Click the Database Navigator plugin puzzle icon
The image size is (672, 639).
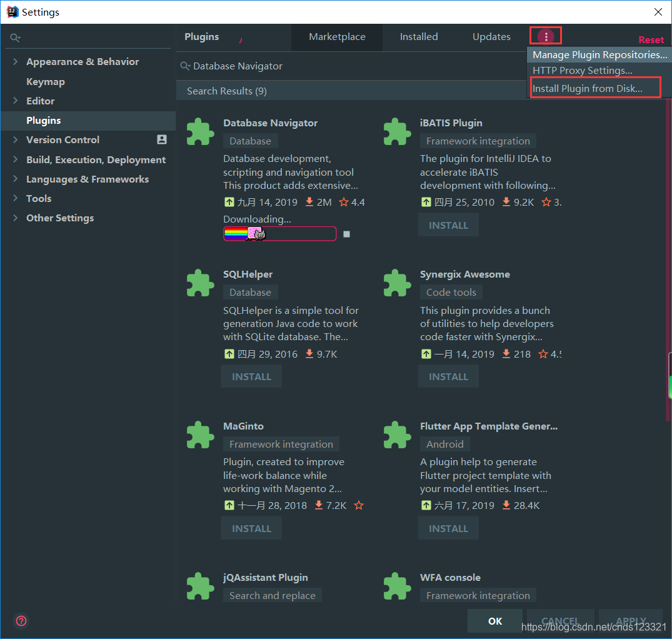pos(200,131)
